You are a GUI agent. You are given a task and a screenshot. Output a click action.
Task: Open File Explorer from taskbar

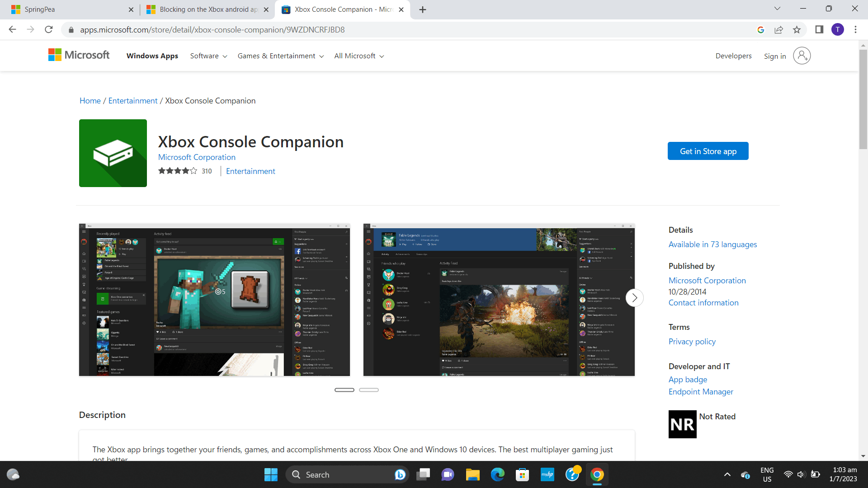473,474
